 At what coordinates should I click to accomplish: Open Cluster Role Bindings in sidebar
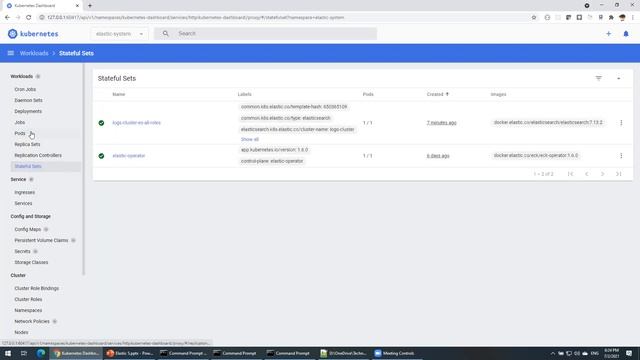37,288
